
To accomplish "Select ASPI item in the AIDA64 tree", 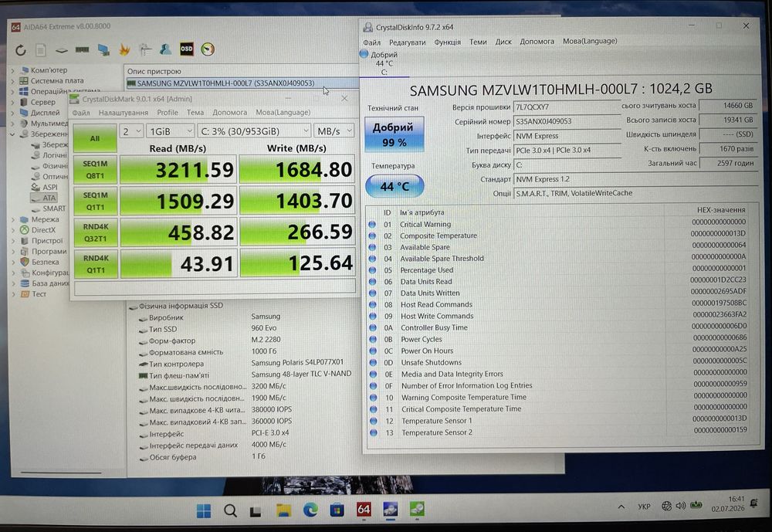I will click(x=49, y=187).
